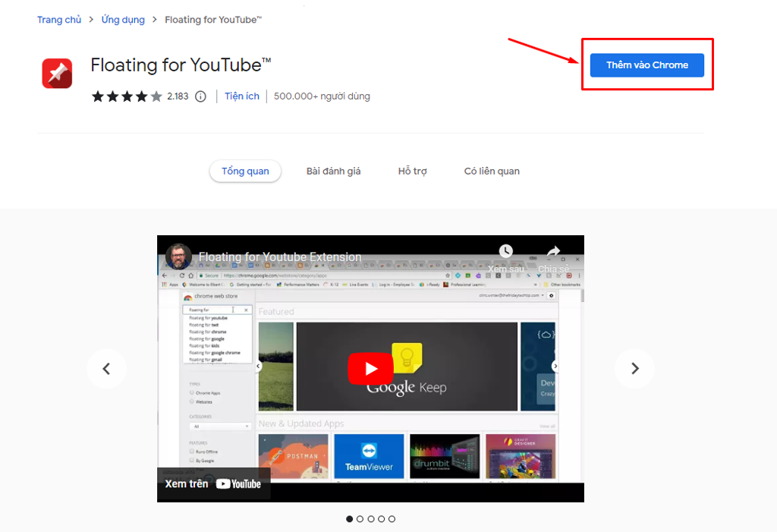Play the Floating for Youtube Extension video

point(370,368)
